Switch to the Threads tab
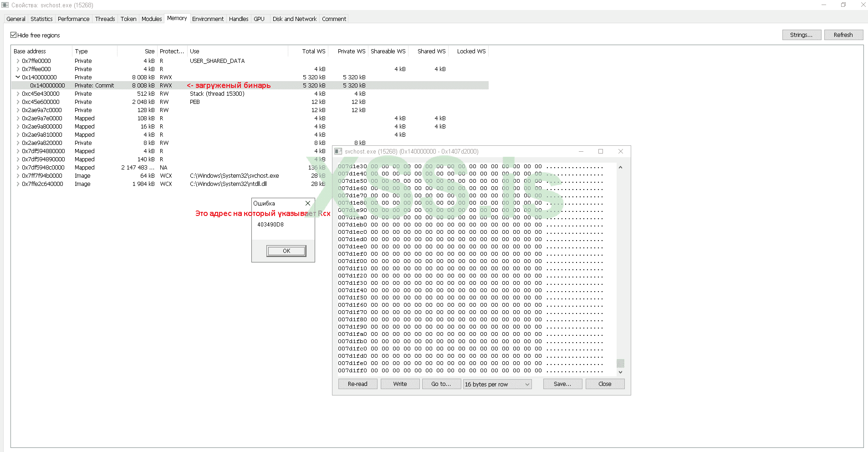868x452 pixels. (105, 19)
